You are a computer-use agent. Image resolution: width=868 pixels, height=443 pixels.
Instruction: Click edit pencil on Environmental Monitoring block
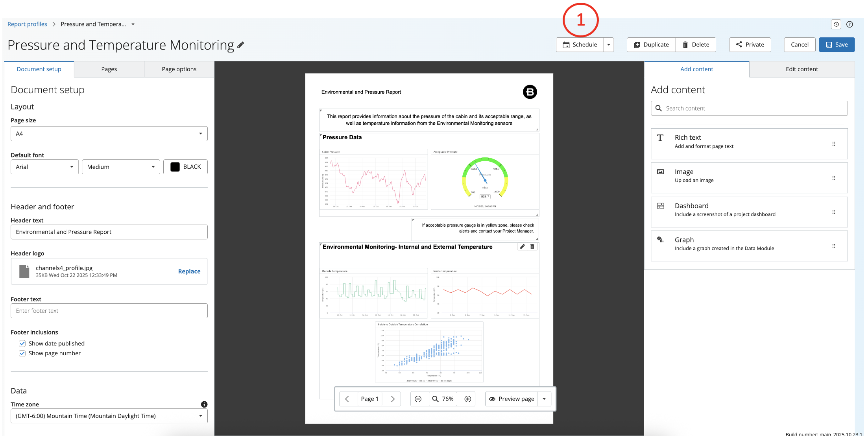[522, 247]
